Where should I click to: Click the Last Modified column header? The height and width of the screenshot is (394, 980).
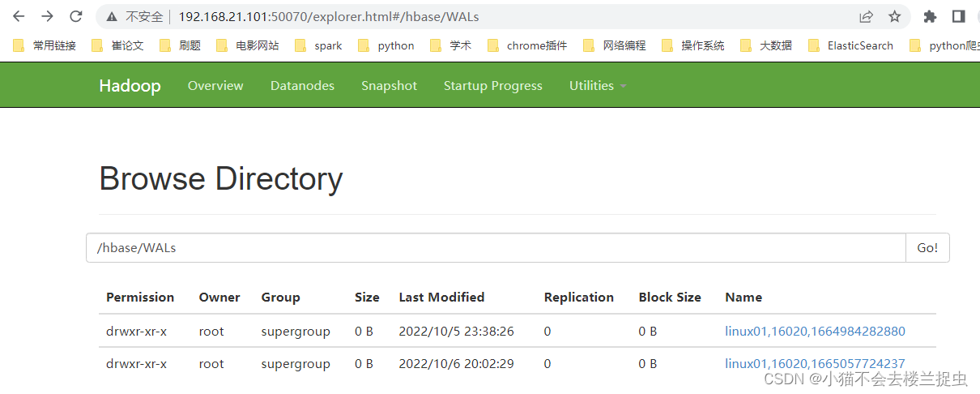[441, 297]
